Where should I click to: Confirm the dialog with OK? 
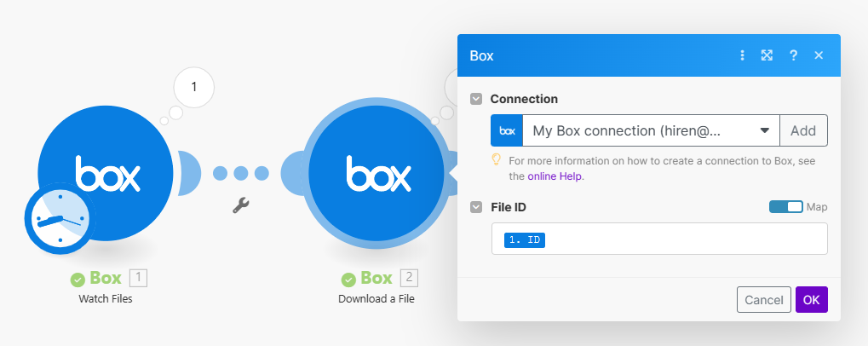[812, 299]
